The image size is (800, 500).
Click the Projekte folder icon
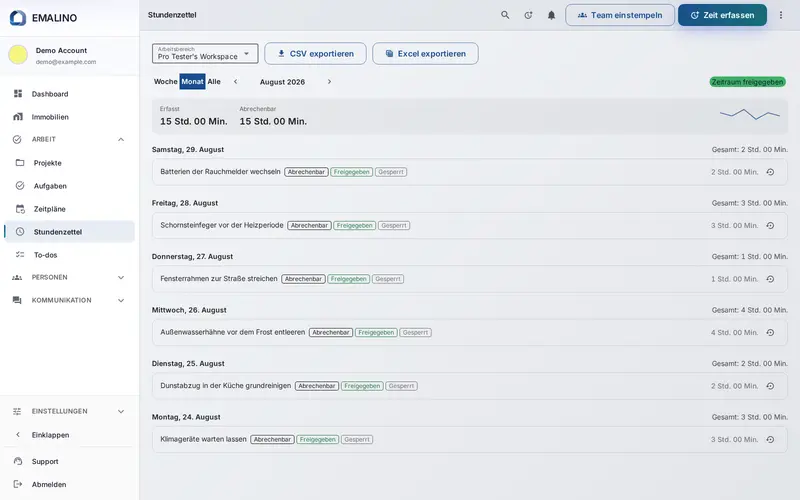click(20, 163)
